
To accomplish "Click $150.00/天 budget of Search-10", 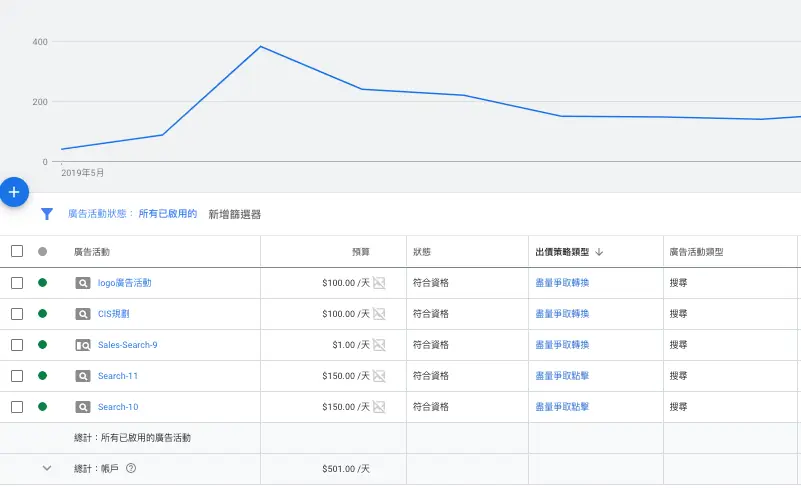I will click(x=346, y=407).
